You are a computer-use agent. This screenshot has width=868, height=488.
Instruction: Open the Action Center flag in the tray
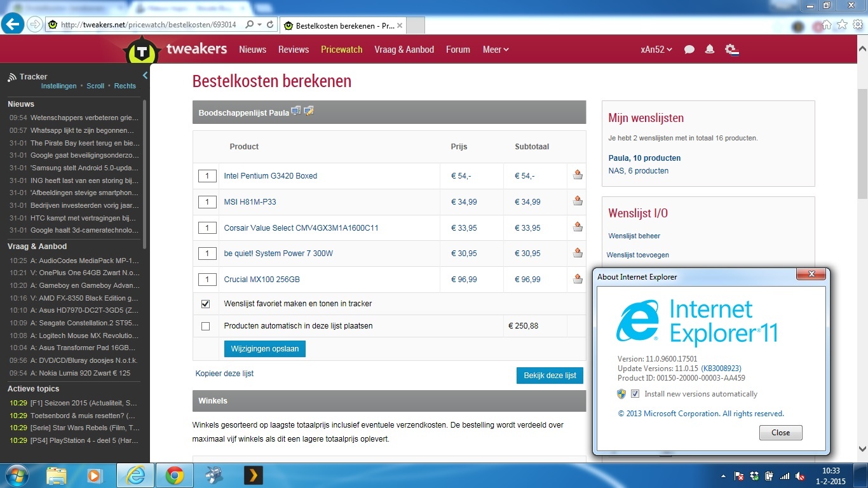pyautogui.click(x=739, y=476)
